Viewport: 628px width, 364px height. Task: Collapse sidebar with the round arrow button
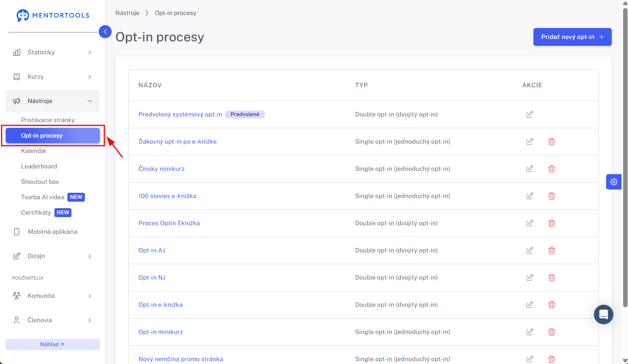pyautogui.click(x=105, y=32)
